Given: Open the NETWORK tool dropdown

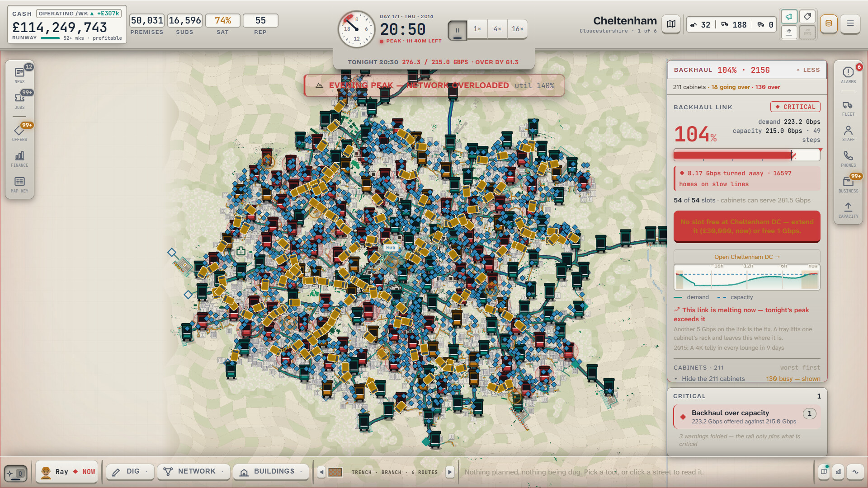Looking at the screenshot, I should [x=193, y=472].
